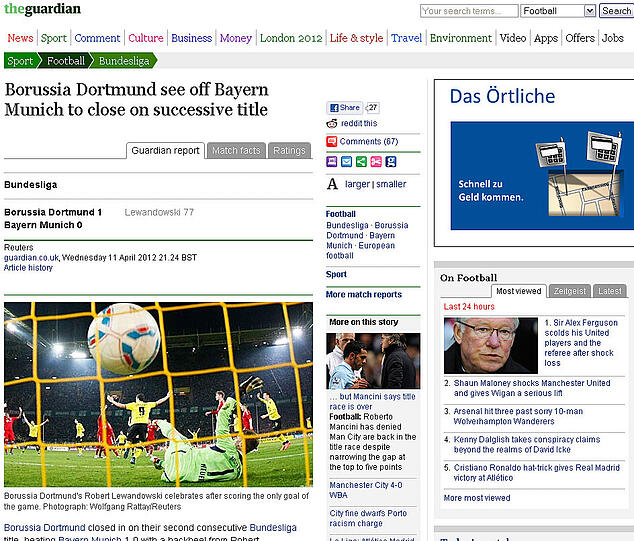Open the Mancini story thumbnail image
The image size is (634, 541).
tap(373, 361)
